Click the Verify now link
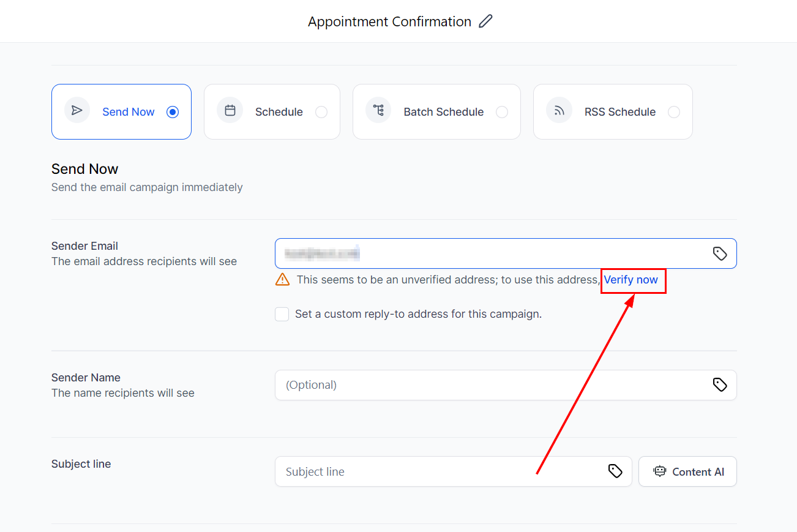The image size is (797, 532). (631, 280)
